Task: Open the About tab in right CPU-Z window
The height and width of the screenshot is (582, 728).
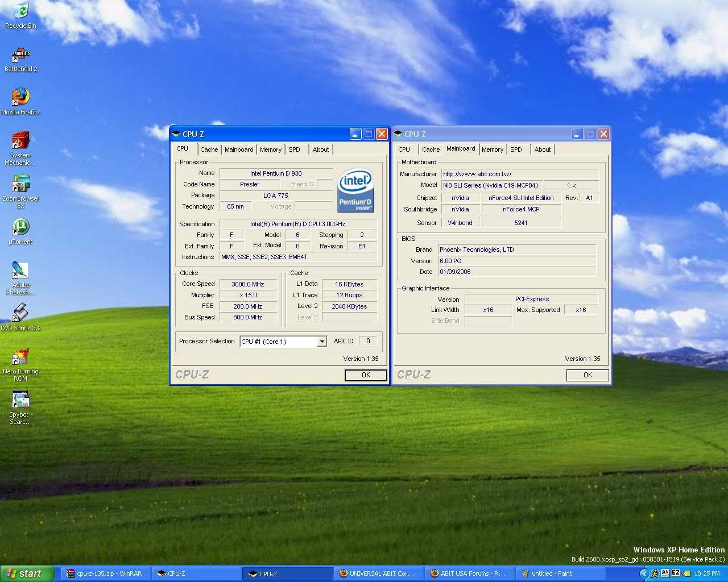Action: 543,149
